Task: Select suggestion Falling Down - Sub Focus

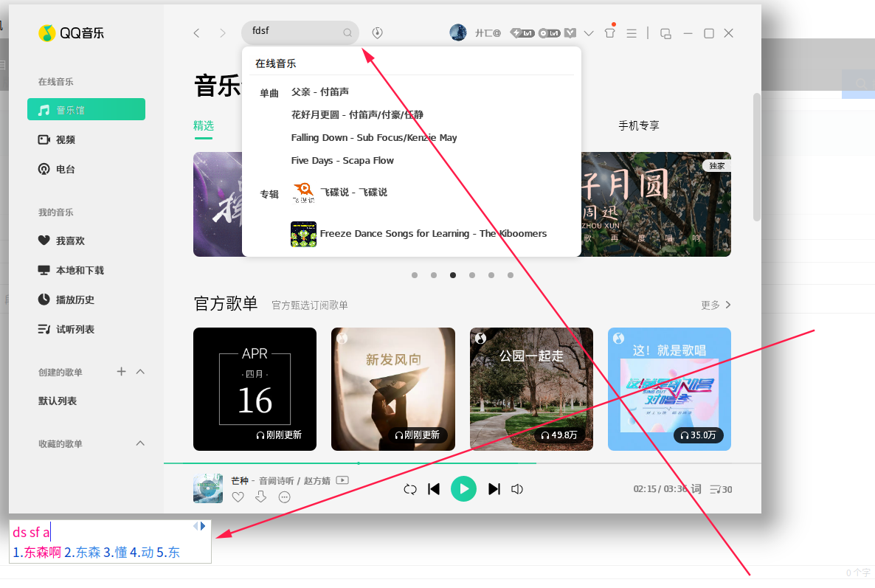Action: click(x=374, y=137)
